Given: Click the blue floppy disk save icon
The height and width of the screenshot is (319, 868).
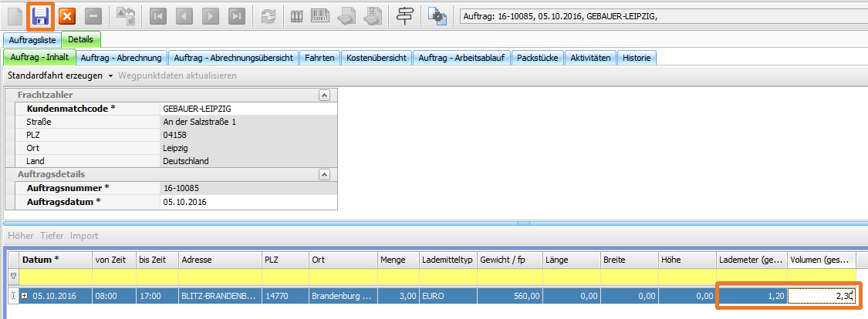Looking at the screenshot, I should (40, 15).
